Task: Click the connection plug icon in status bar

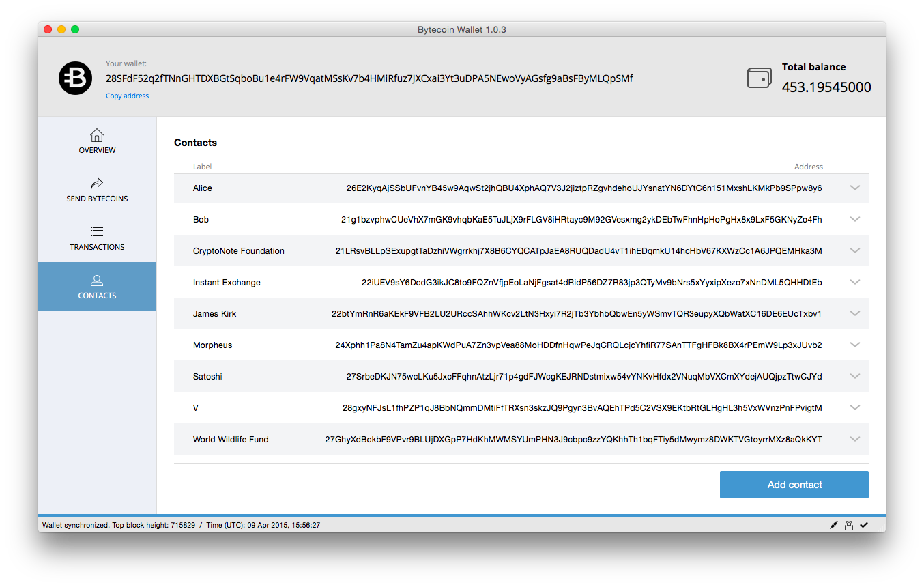Action: [x=833, y=525]
